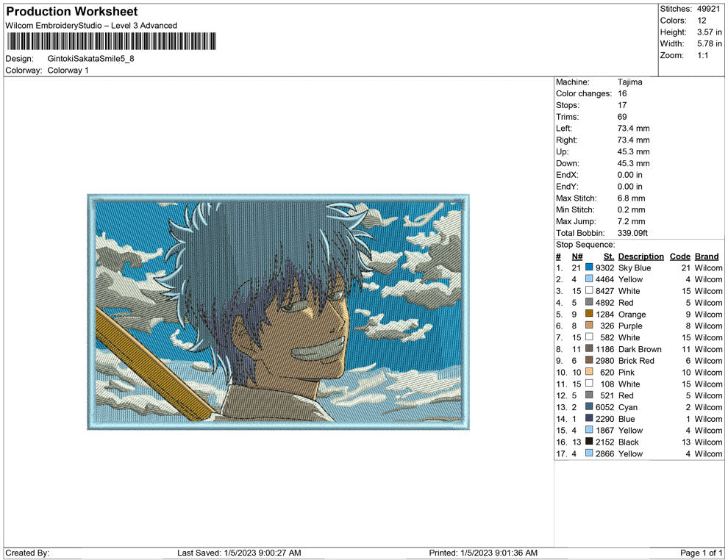Click the Pink 620 color swatch
This screenshot has height=560, width=728.
589,372
